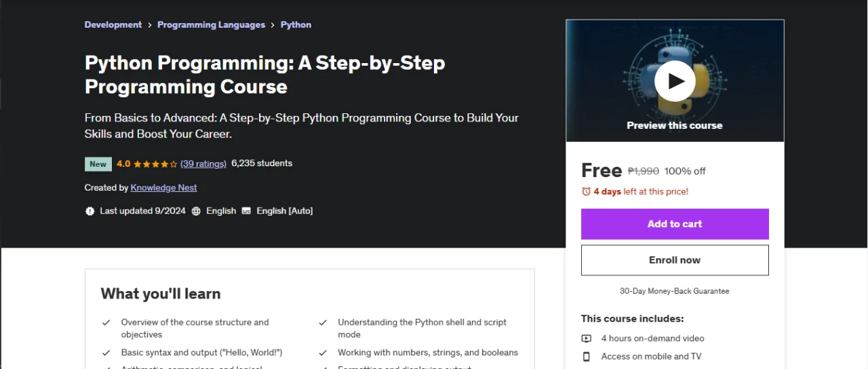Click the closed captions icon
Image resolution: width=868 pixels, height=369 pixels.
click(246, 211)
